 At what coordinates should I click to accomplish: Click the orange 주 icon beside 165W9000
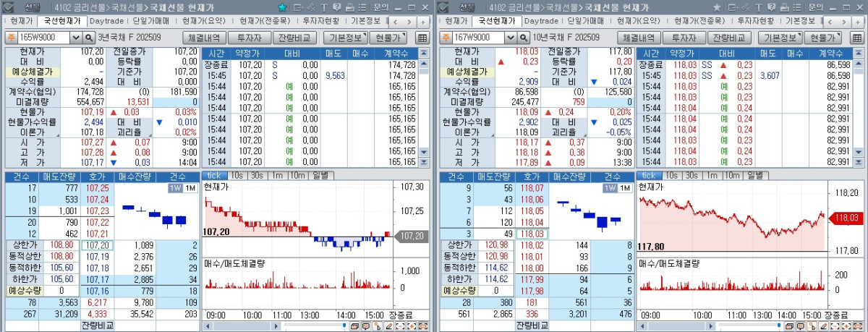click(x=11, y=37)
